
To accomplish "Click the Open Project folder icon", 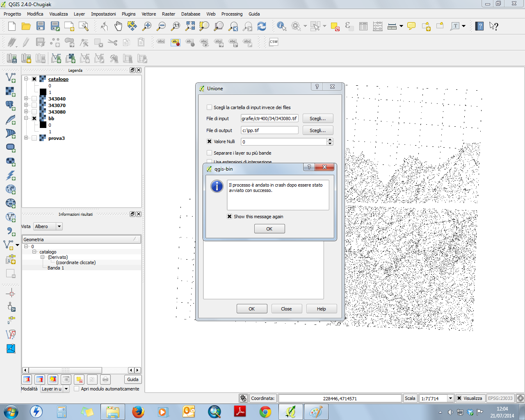I will coord(26,27).
